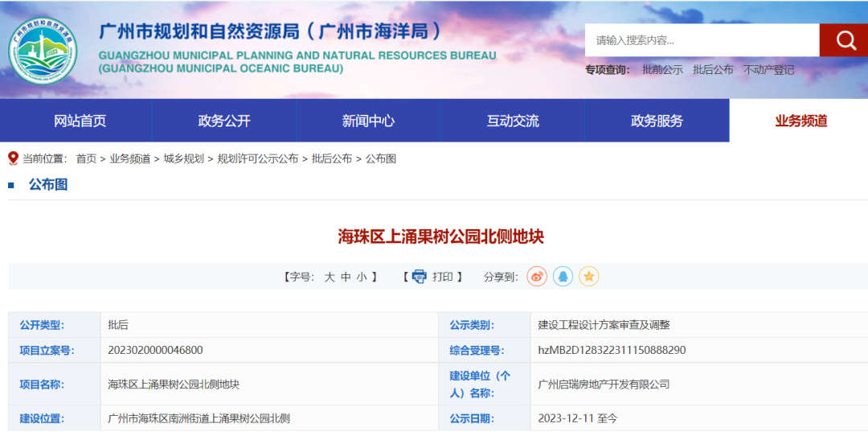Open 不动产登记 query link
868x444 pixels.
(x=768, y=70)
